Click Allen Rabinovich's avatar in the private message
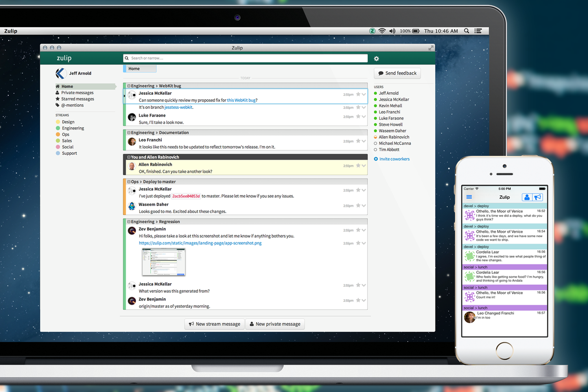 pos(132,166)
